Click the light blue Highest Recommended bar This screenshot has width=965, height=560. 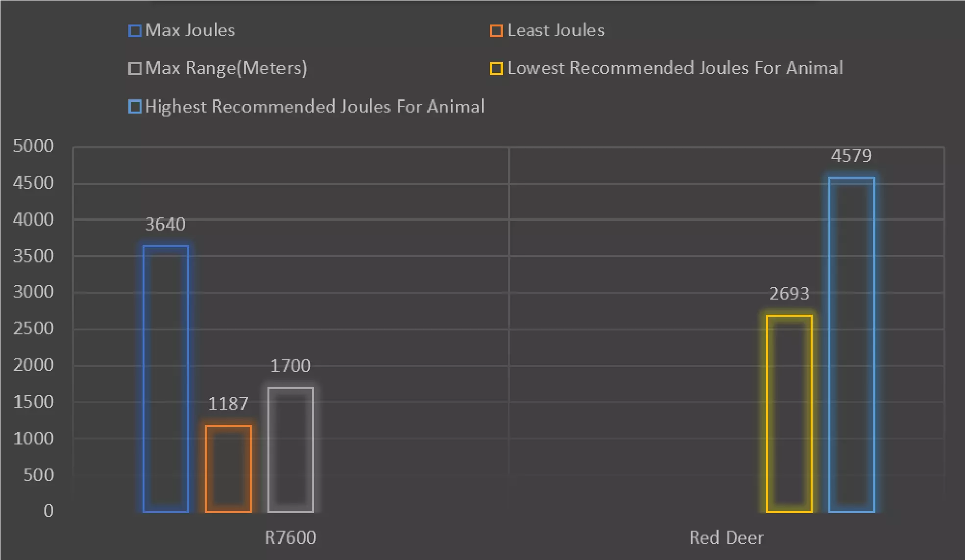[851, 345]
